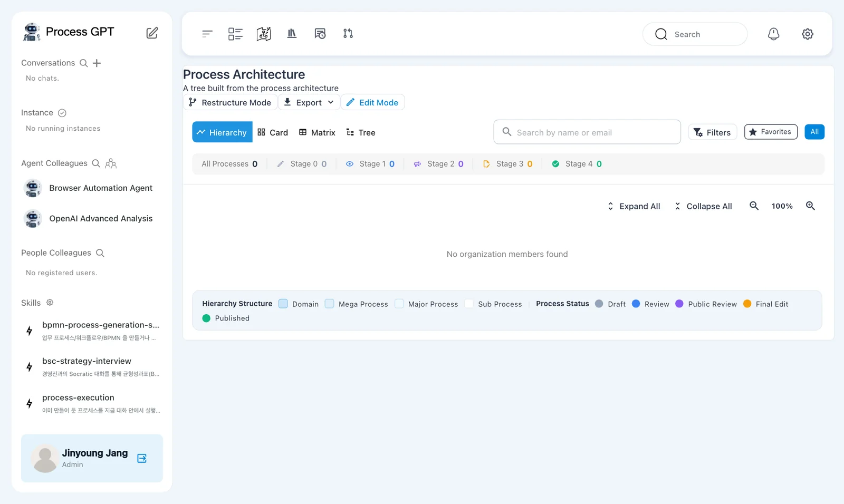Open Skills settings gear icon

[x=50, y=303]
